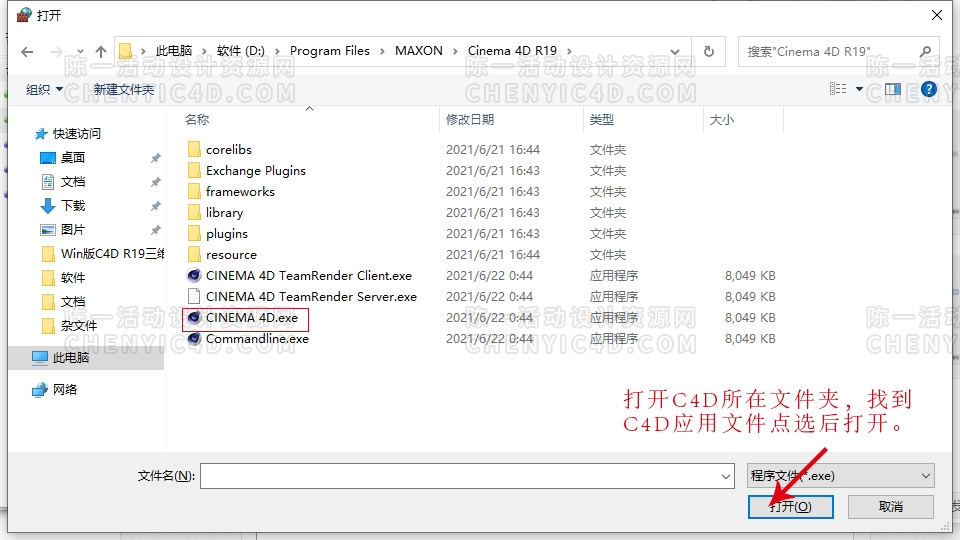Select the library folder
The height and width of the screenshot is (540, 960).
[x=224, y=212]
